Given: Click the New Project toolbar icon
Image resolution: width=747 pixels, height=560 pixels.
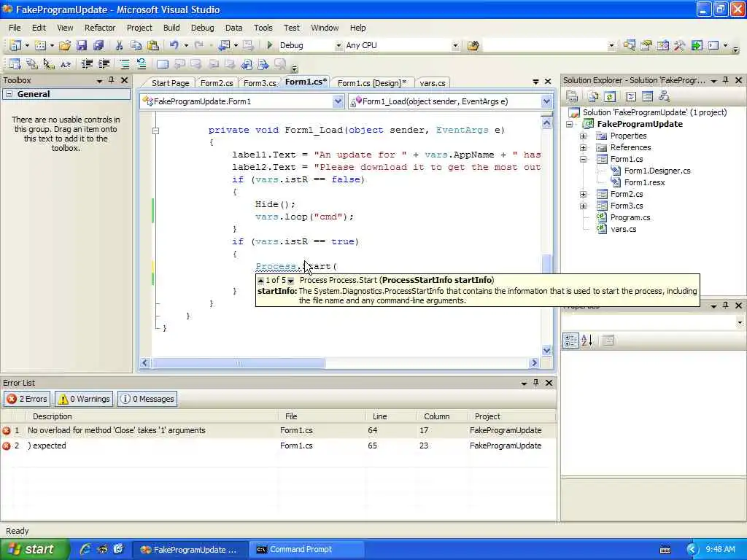Looking at the screenshot, I should (x=15, y=45).
